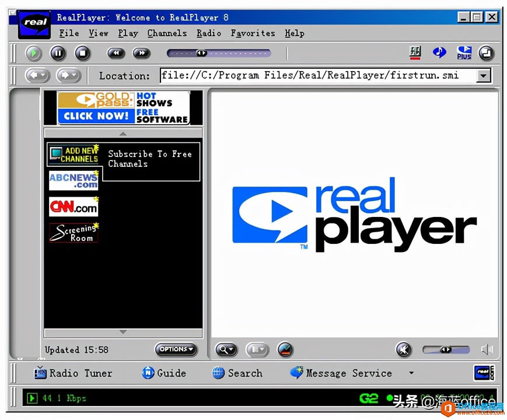Click the 44.1 Kbps status text
Screen dimensions: 507x420
(x=64, y=398)
